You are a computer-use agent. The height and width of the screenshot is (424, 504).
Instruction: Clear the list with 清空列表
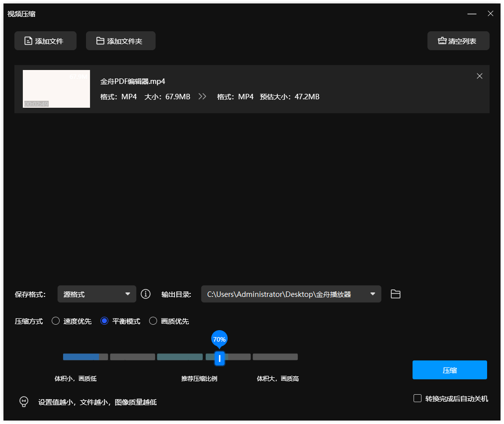click(x=458, y=41)
